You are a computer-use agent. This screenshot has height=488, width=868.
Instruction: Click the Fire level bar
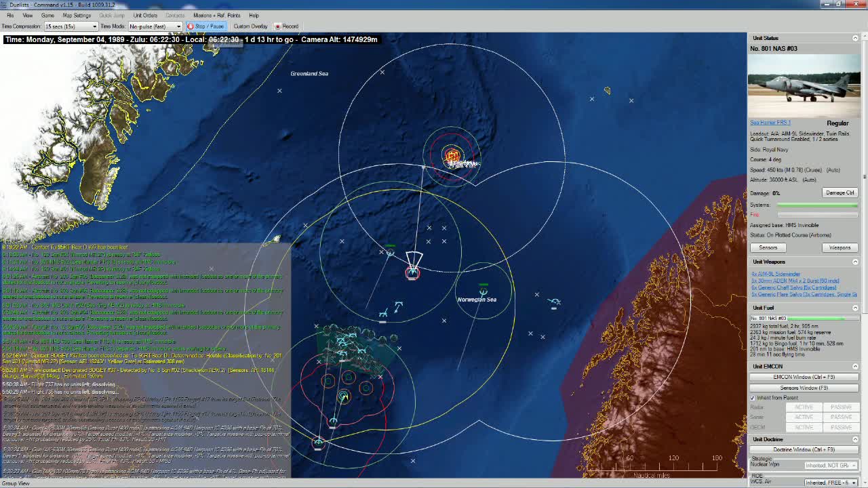(x=817, y=215)
